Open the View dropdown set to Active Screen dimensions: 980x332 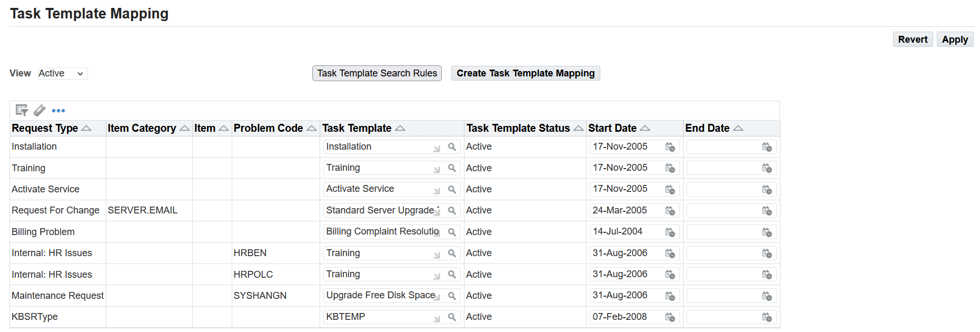(62, 73)
